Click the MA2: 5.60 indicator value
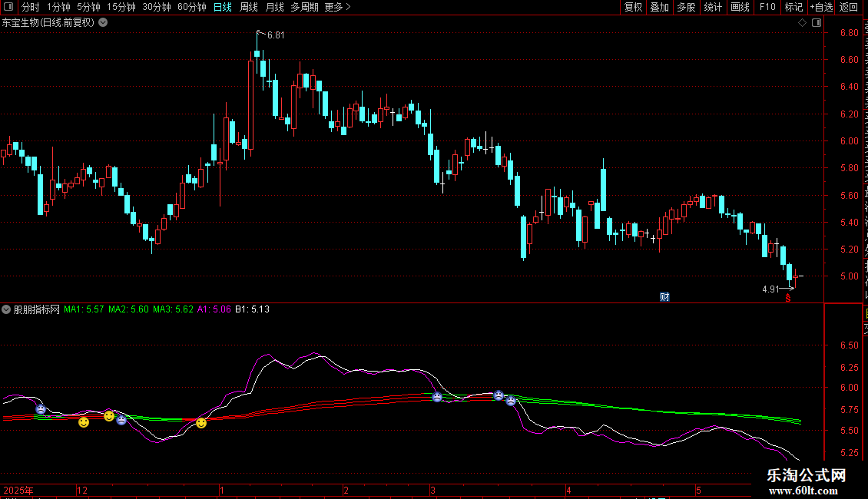 [x=128, y=309]
